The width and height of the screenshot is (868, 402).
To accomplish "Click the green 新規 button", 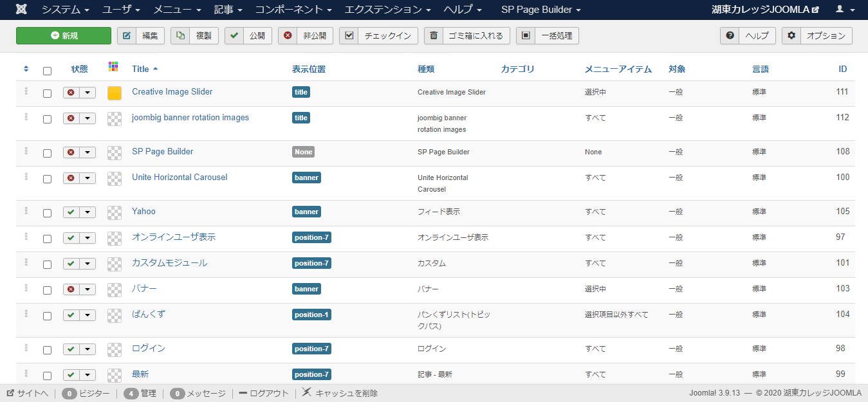I will click(63, 35).
